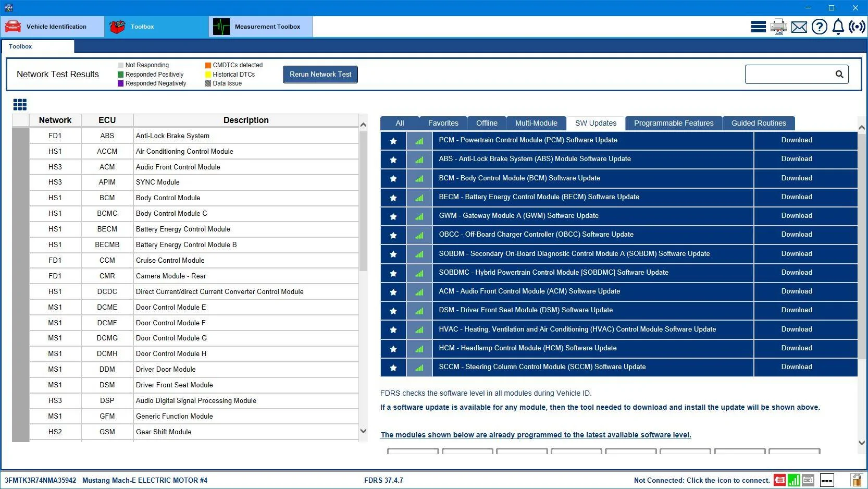Click signal bars icon for HCM Software Update
The image size is (868, 489).
[x=419, y=349]
